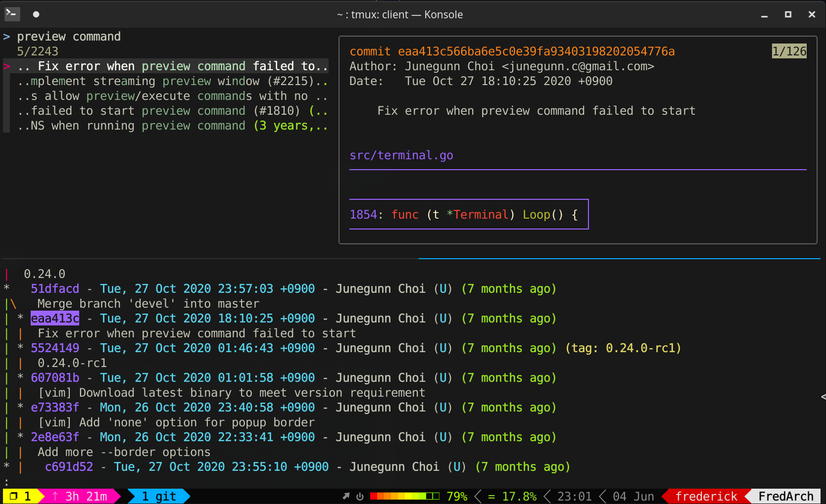Click the battery level color bar
The image size is (826, 504).
405,496
